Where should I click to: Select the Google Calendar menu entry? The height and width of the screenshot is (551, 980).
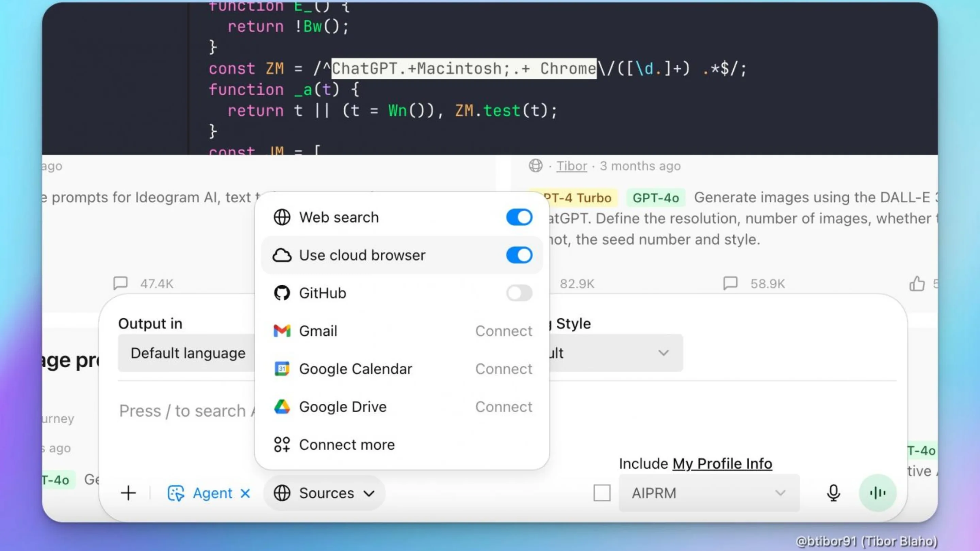[x=402, y=368]
